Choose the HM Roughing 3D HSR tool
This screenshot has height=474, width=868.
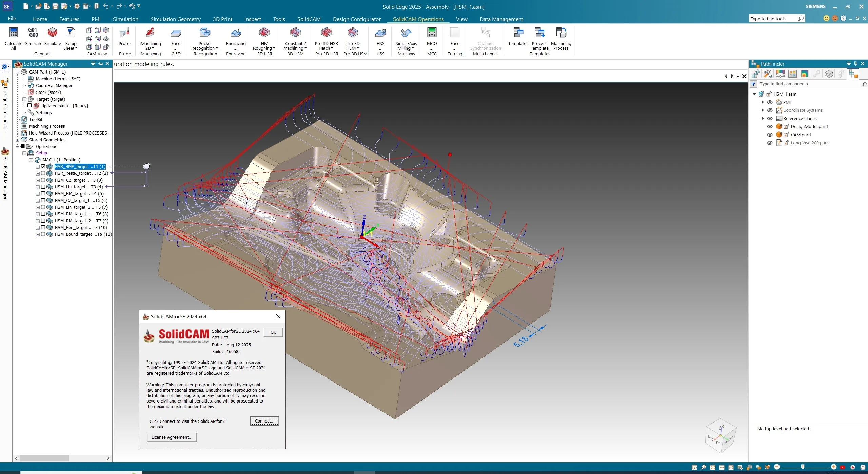(264, 33)
